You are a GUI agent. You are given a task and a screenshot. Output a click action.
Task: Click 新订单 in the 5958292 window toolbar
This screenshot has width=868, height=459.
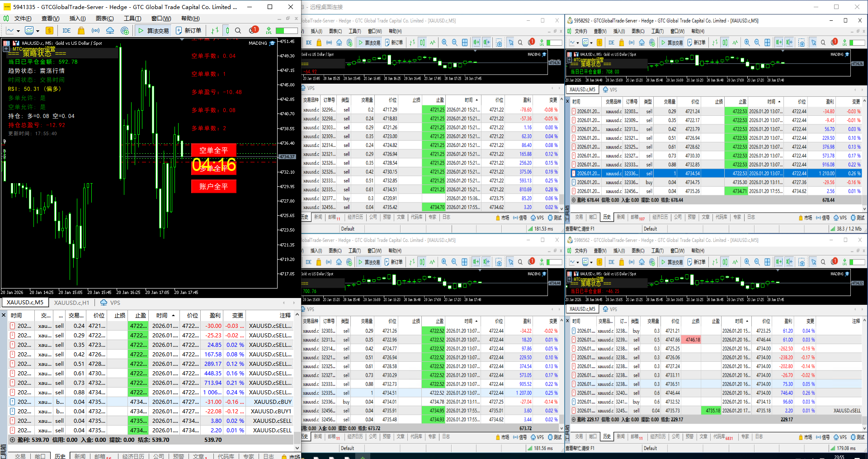tap(696, 43)
